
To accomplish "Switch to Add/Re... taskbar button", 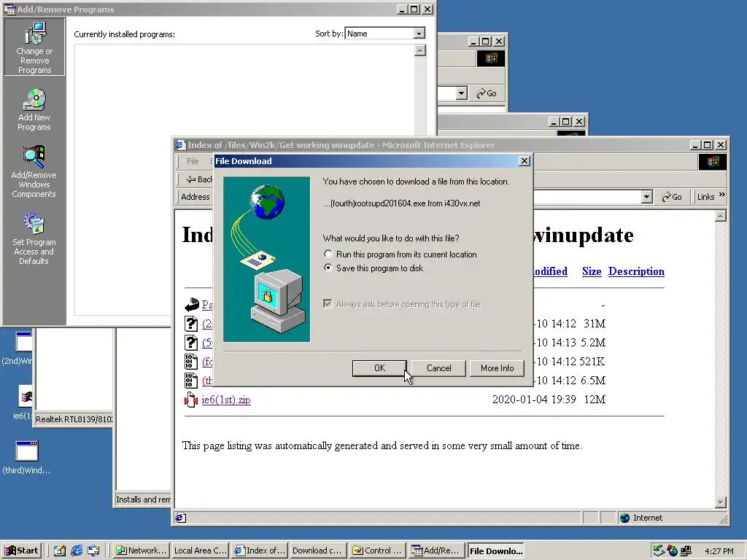I will click(x=436, y=551).
